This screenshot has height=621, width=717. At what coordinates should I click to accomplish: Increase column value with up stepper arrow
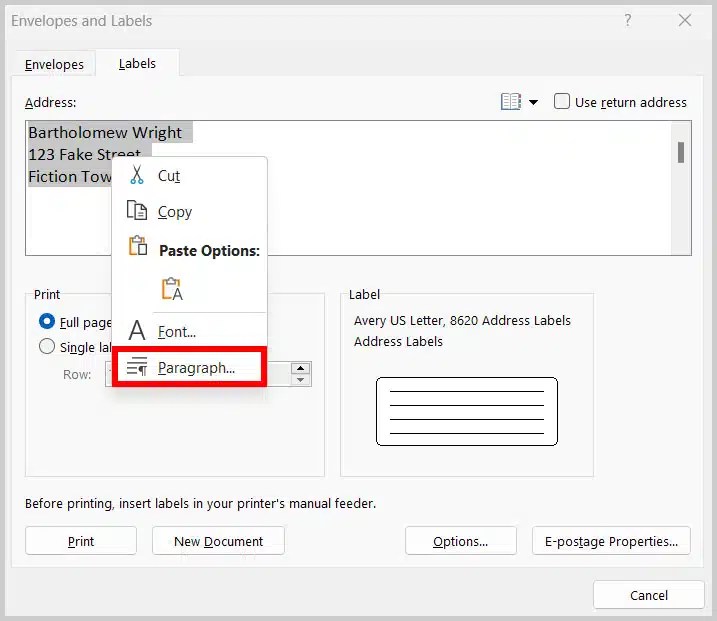300,368
